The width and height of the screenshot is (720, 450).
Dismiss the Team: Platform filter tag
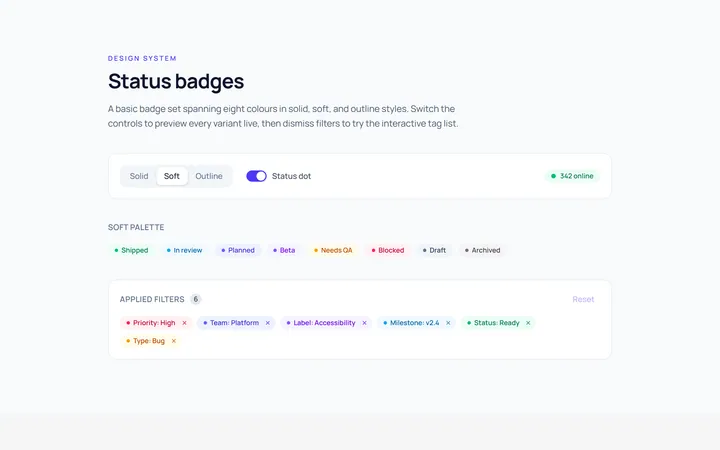268,323
